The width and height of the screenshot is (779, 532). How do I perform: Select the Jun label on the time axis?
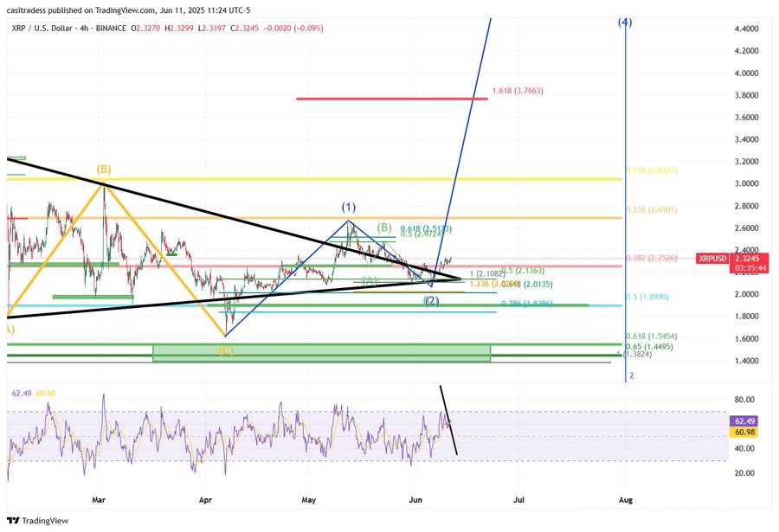coord(415,500)
